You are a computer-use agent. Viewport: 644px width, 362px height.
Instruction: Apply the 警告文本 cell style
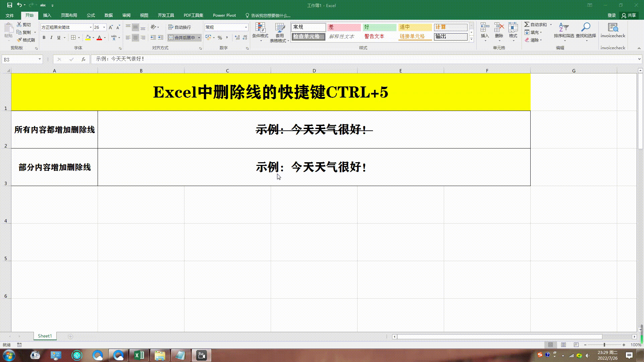tap(379, 37)
